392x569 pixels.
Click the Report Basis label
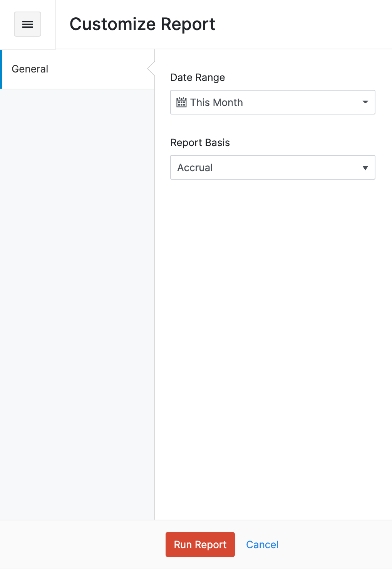(200, 143)
